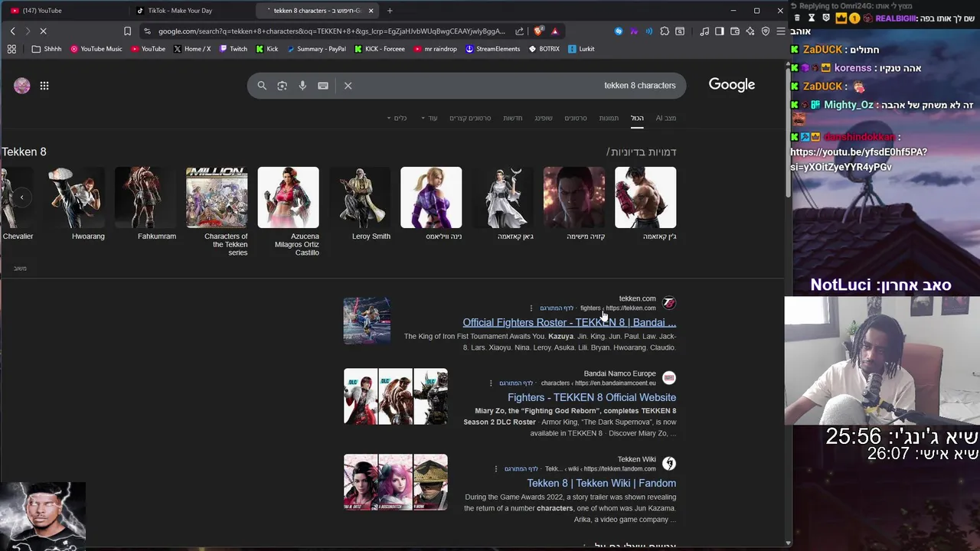Open Leo AI sparkle icon
This screenshot has width=980, height=551.
(x=750, y=31)
